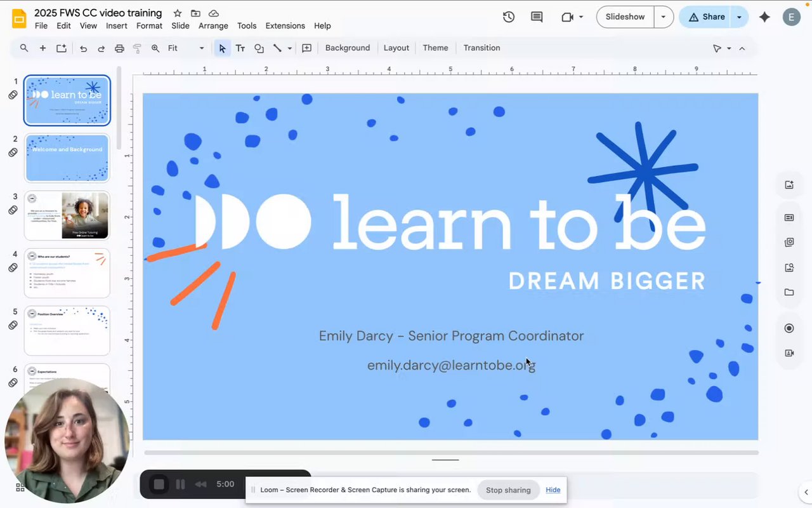Select slide 5 Position Overview thumbnail
Viewport: 812px width, 508px height.
pyautogui.click(x=67, y=331)
